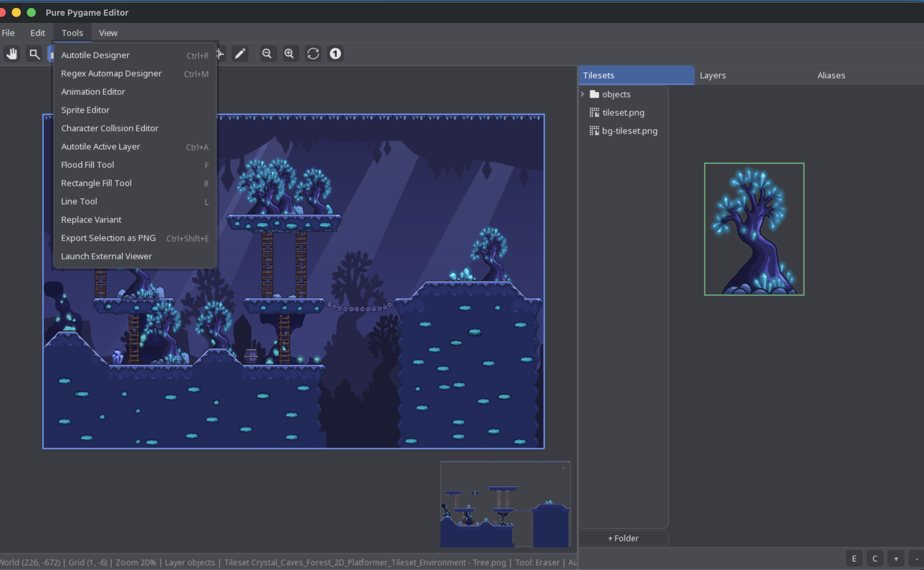This screenshot has width=924, height=570.
Task: Click the grid icon beside tileset.png
Action: (x=594, y=112)
